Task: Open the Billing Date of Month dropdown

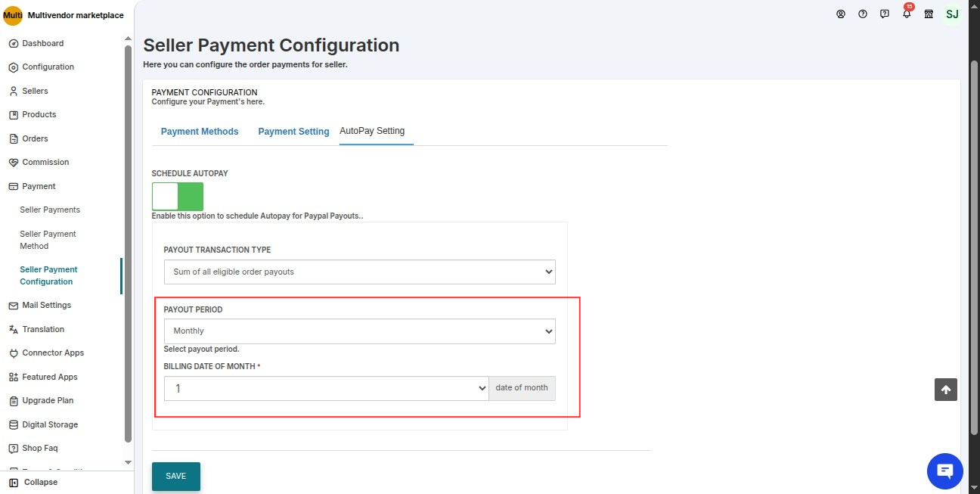Action: click(326, 388)
